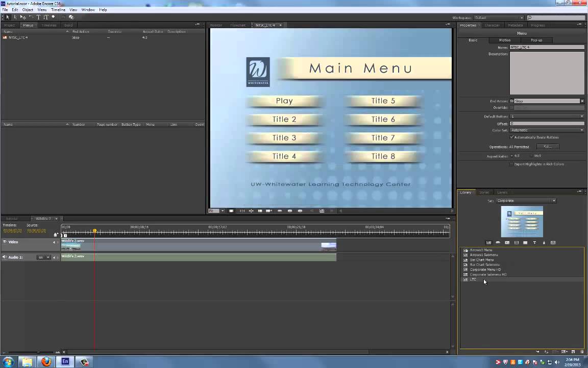This screenshot has width=588, height=368.
Task: Select the Direct Select tool
Action: (15, 17)
